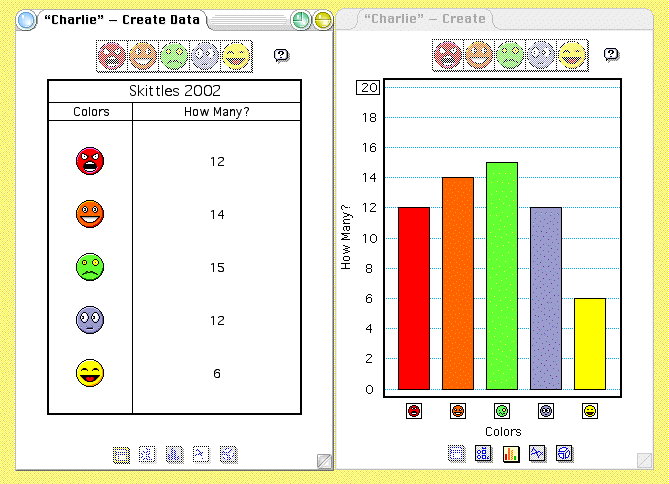Edit the Skittles 2002 table title
Viewport: 669px width, 484px height.
click(175, 91)
